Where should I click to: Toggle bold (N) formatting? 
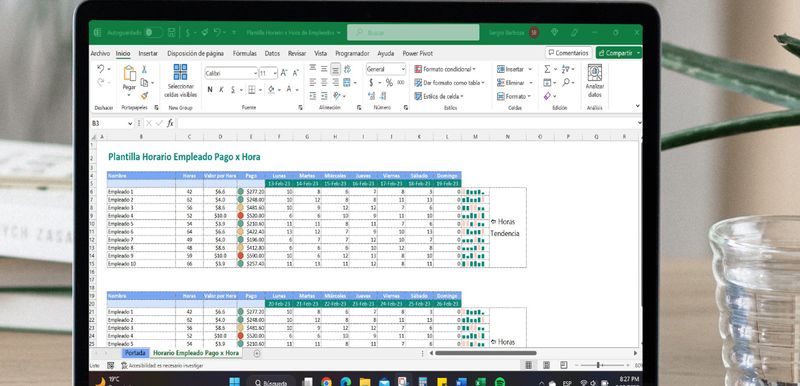tap(210, 90)
